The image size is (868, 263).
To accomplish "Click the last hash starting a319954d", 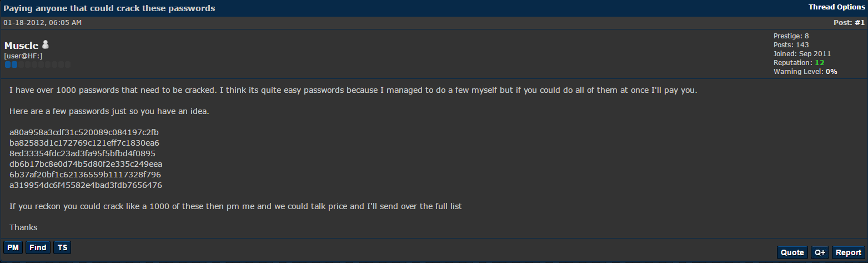I will [x=86, y=185].
